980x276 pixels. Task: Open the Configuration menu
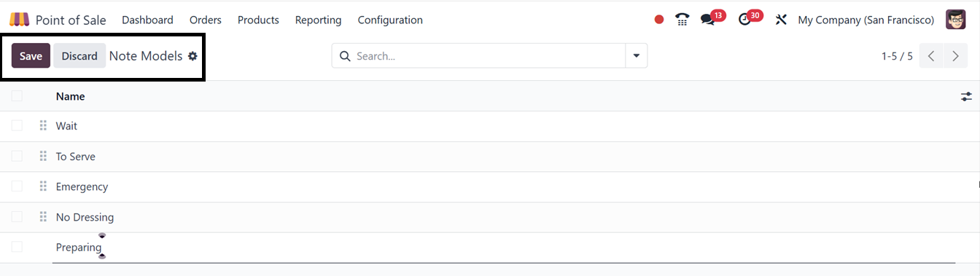(x=390, y=20)
